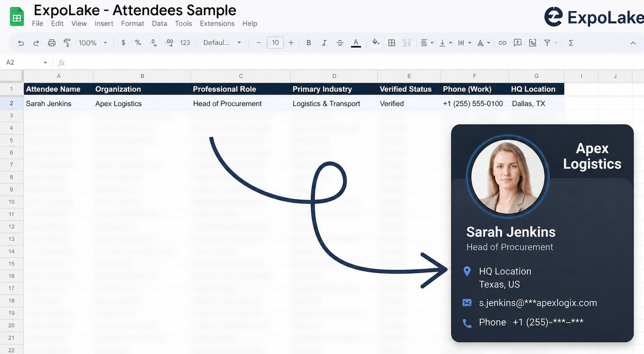Open the File menu

coord(37,23)
